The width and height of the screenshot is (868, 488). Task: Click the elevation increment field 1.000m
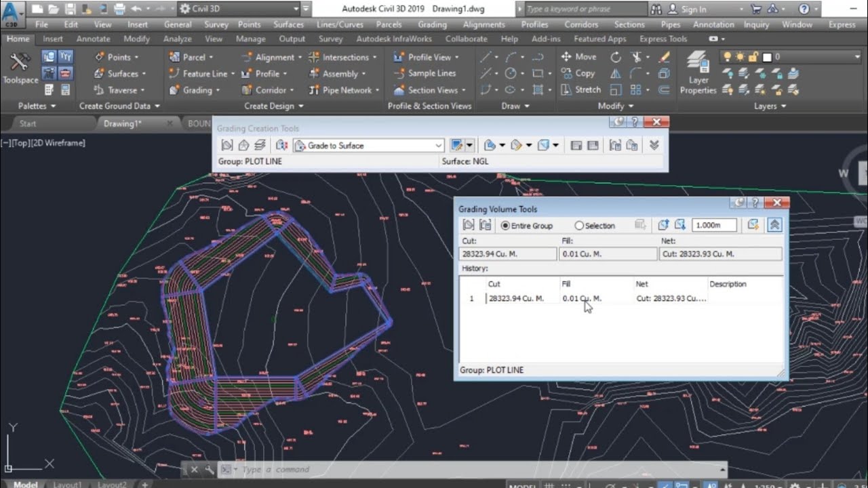pyautogui.click(x=714, y=225)
